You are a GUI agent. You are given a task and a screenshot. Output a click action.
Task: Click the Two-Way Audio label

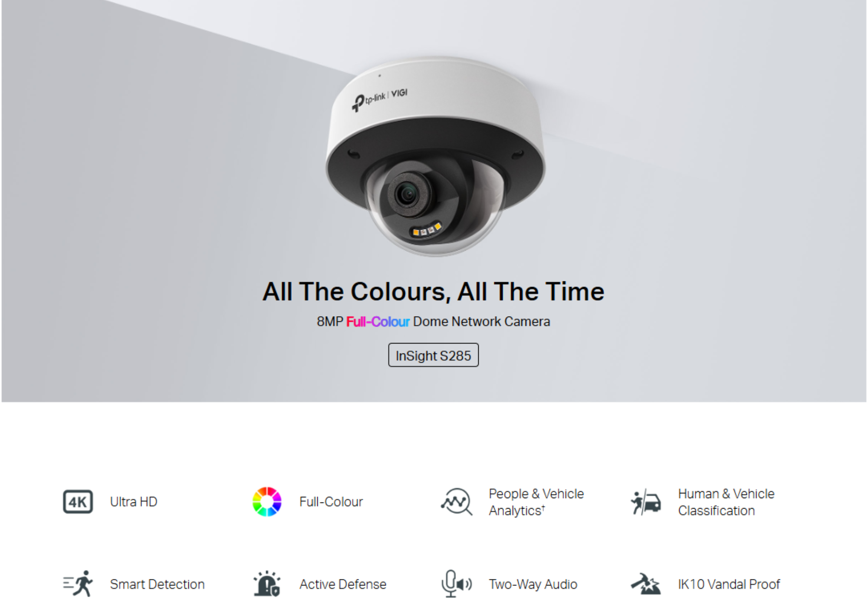pos(533,584)
